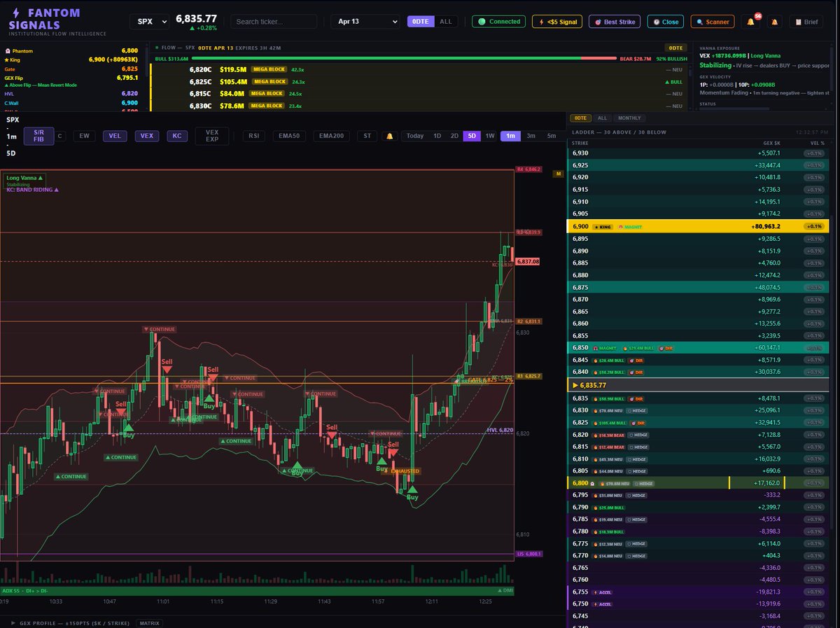Enable the EMA50 indicator

pos(290,136)
